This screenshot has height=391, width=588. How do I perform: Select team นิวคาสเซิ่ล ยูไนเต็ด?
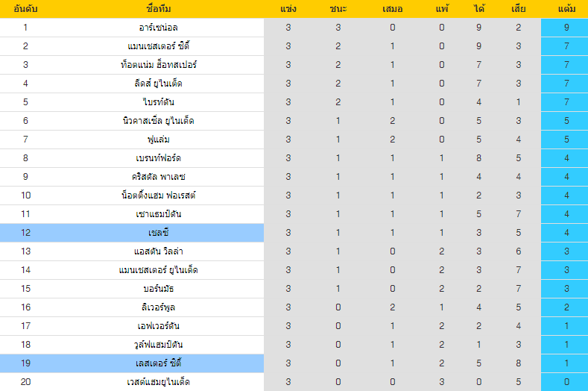pos(158,121)
